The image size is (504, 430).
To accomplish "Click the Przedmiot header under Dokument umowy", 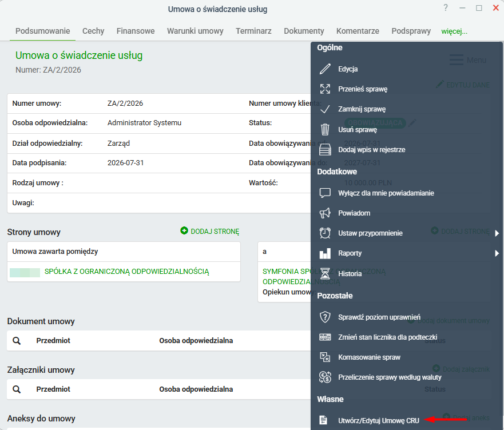I will click(x=53, y=341).
